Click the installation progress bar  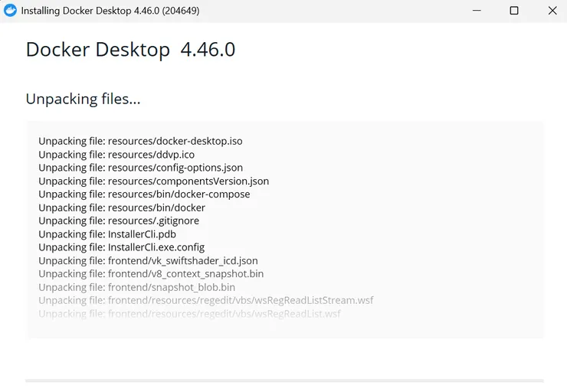point(284,381)
